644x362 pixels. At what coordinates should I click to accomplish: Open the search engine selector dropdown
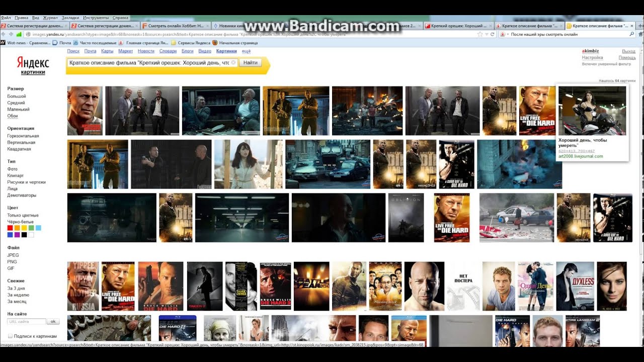[x=505, y=34]
